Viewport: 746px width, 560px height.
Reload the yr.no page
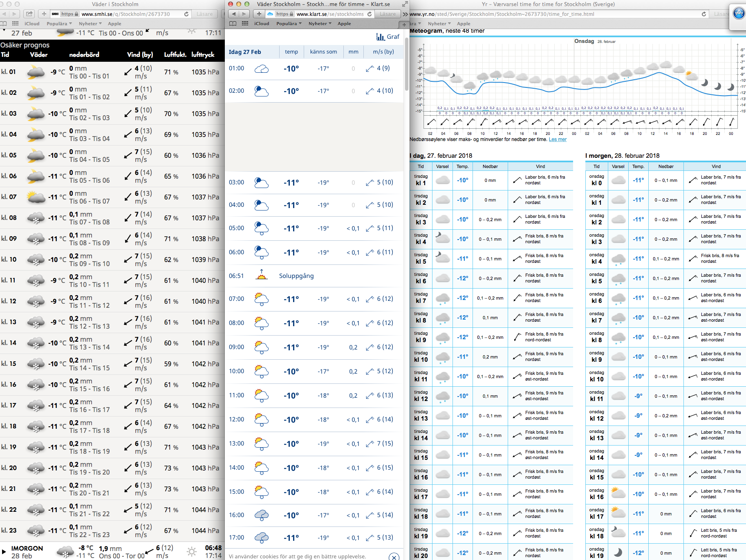click(x=704, y=14)
